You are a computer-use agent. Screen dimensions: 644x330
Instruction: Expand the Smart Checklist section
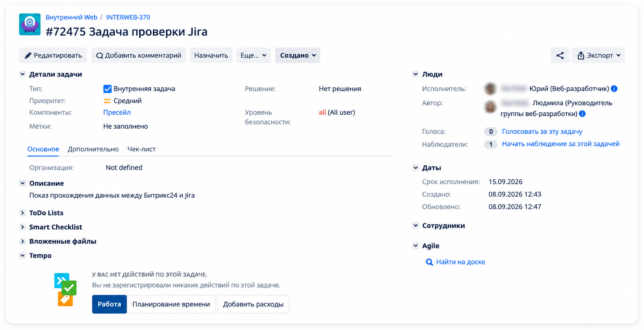click(x=22, y=227)
